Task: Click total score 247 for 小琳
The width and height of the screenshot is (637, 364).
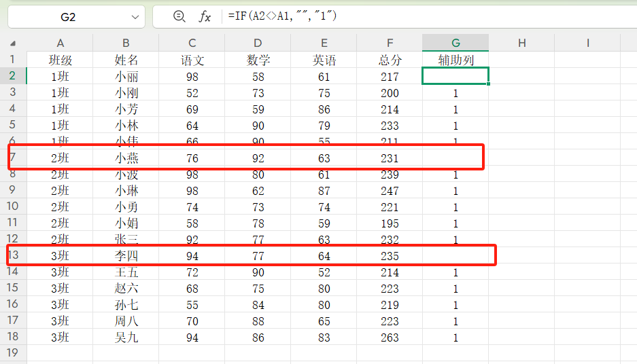Action: (x=390, y=191)
